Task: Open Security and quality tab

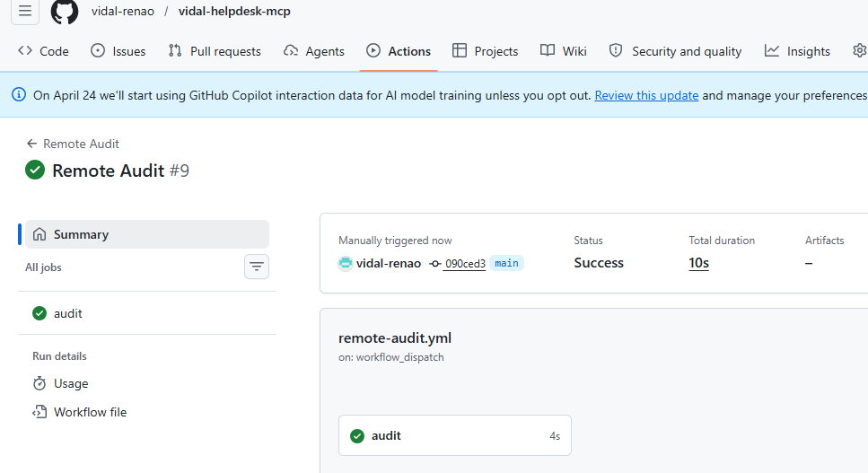Action: 675,51
